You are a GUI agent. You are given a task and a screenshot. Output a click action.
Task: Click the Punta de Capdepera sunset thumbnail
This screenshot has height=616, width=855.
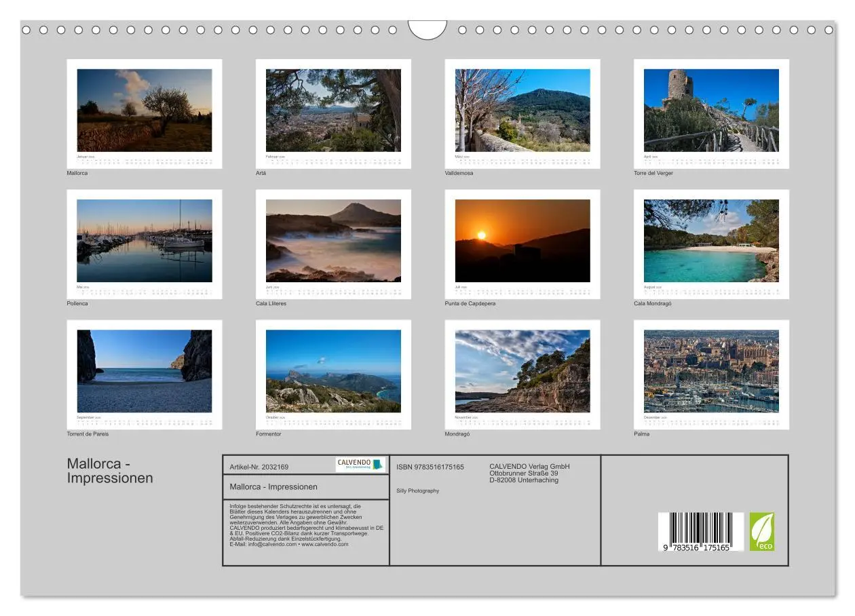point(522,241)
